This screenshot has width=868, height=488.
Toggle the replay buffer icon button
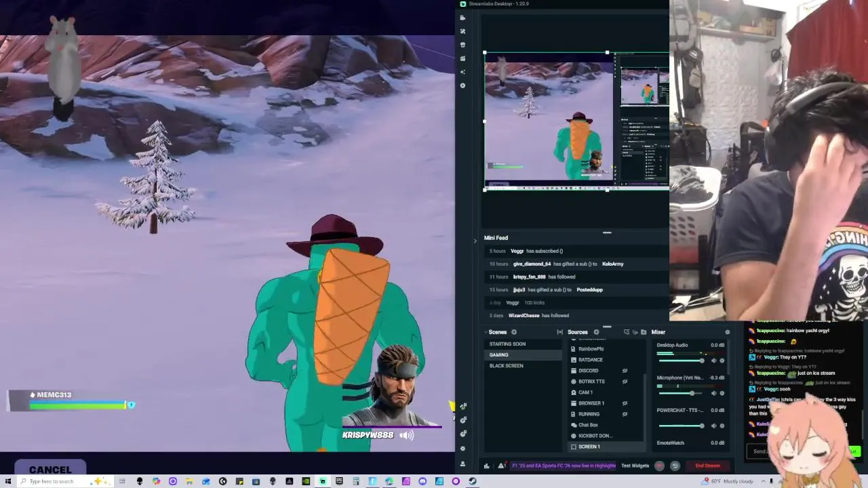tap(675, 466)
